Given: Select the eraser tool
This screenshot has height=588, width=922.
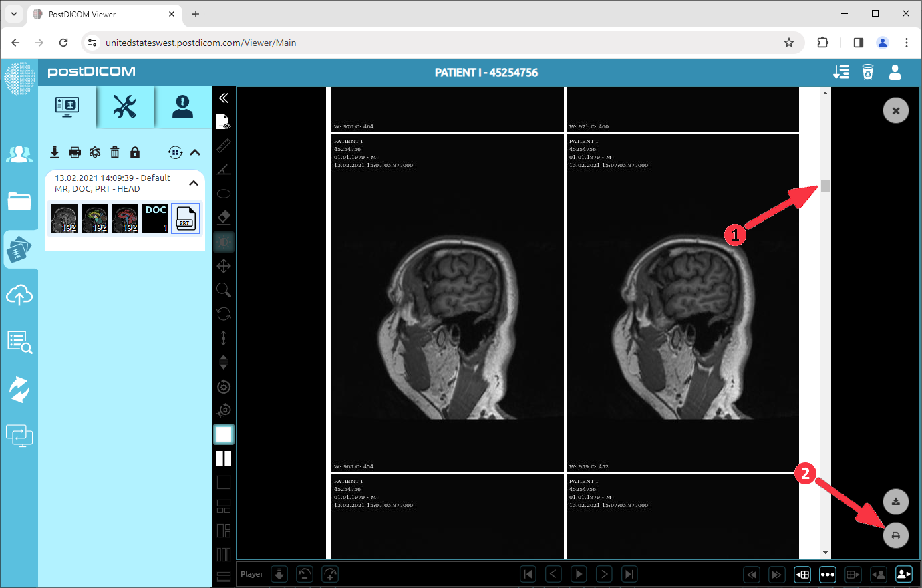Looking at the screenshot, I should (224, 217).
